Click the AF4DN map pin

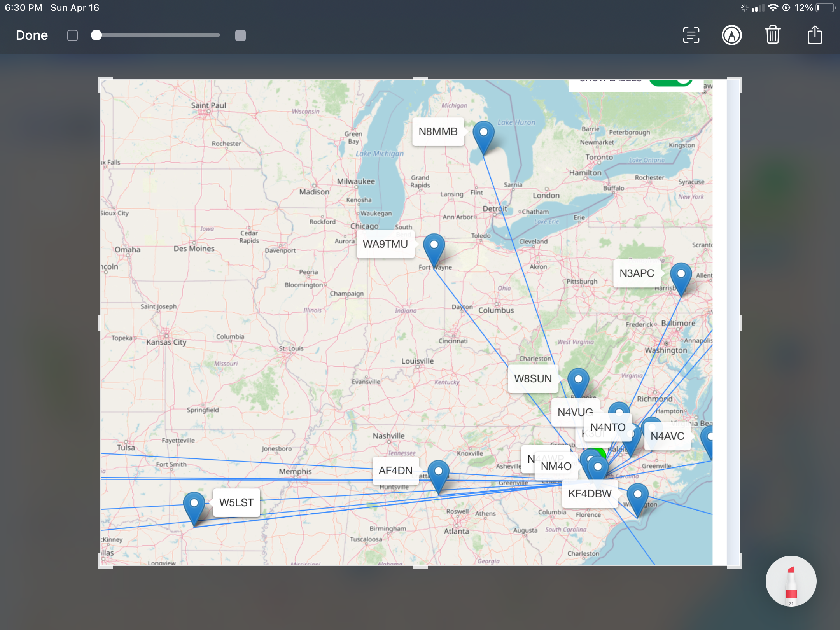[438, 478]
